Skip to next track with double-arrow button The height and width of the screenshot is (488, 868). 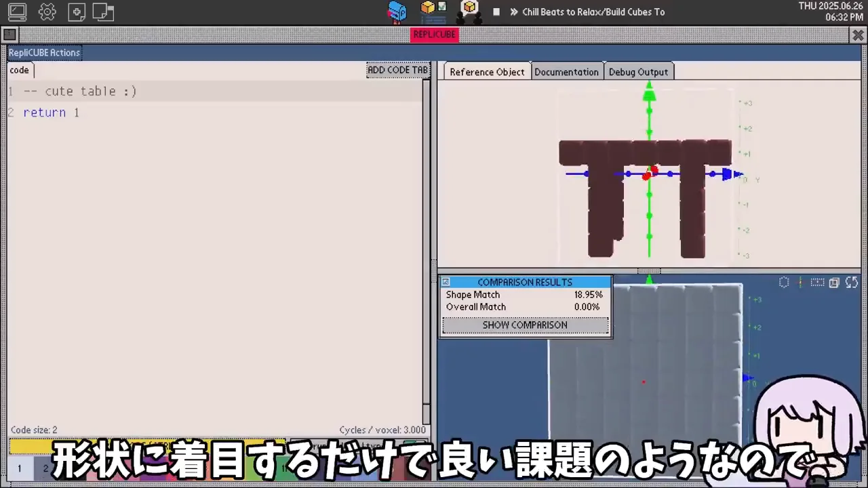point(514,12)
